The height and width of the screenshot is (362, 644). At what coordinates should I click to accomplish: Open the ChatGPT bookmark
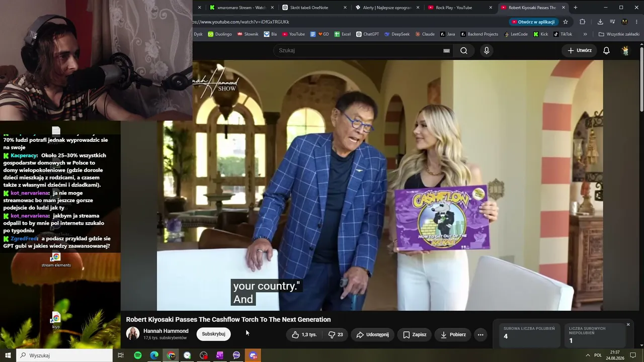point(367,34)
